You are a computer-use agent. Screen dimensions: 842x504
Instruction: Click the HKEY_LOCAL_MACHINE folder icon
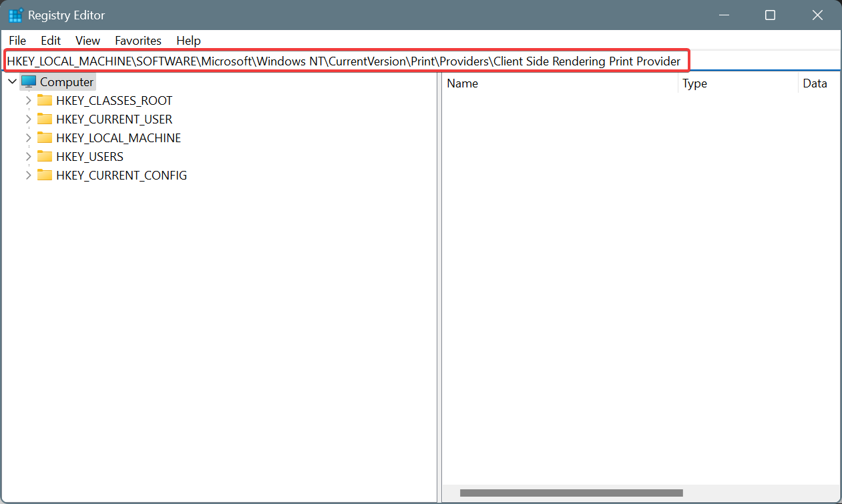(x=45, y=138)
